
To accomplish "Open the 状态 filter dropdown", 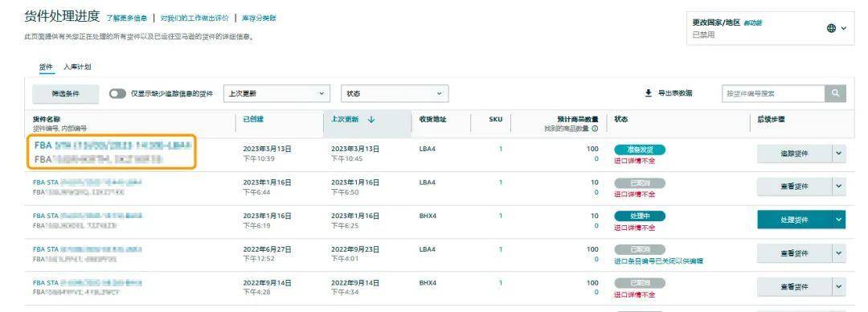I will point(395,93).
